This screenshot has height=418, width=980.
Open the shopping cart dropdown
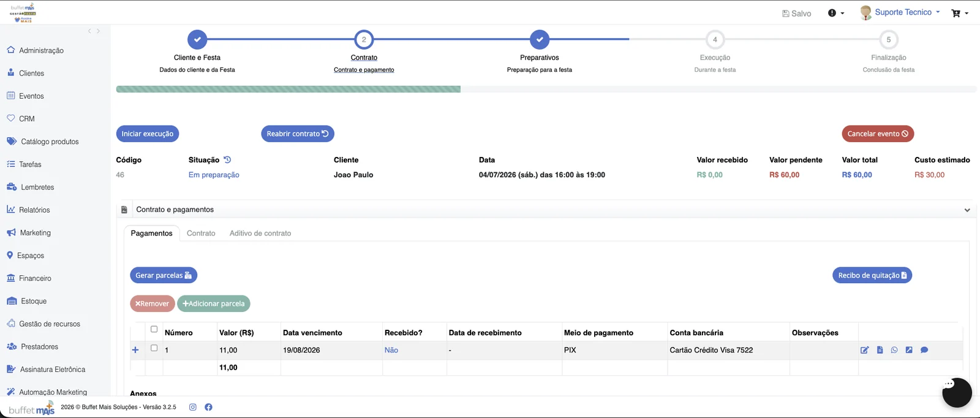point(960,13)
